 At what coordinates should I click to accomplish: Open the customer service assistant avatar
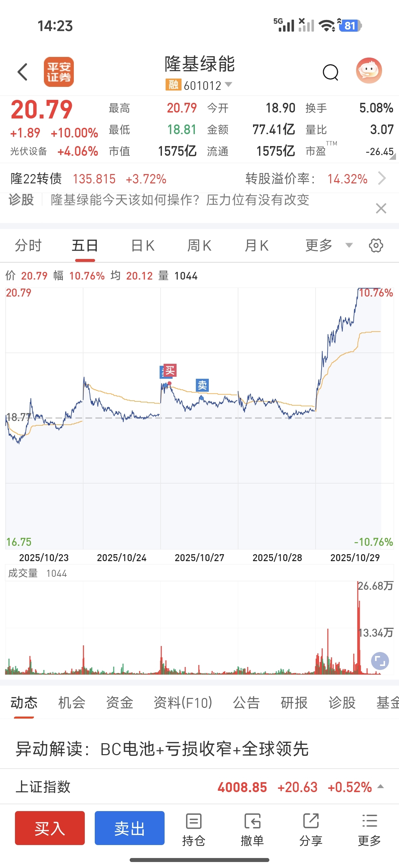tap(369, 71)
